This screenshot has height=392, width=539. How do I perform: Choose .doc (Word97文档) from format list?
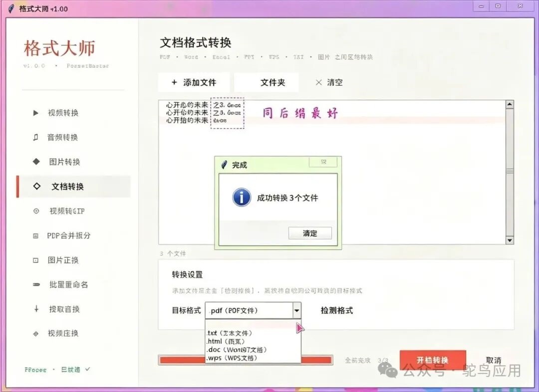[x=253, y=350]
